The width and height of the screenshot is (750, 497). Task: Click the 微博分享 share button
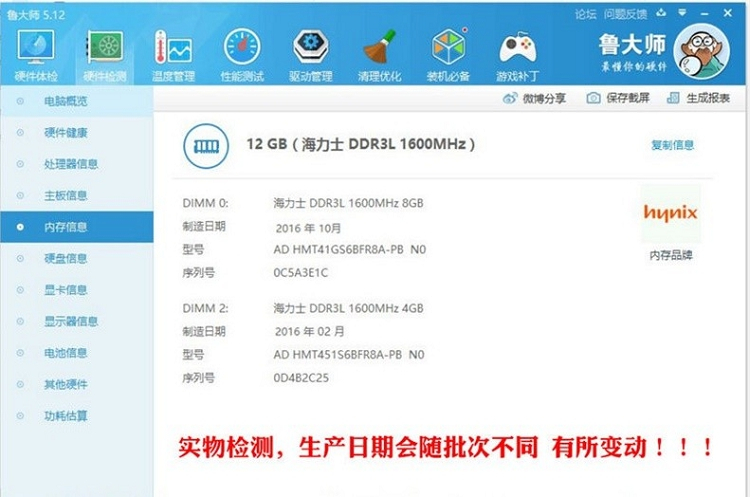[x=534, y=99]
